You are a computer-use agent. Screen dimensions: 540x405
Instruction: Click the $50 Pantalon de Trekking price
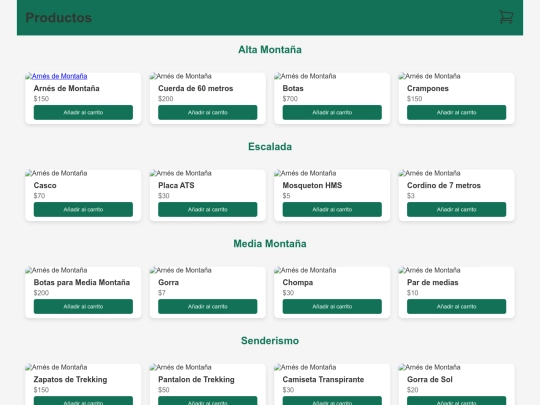(x=164, y=390)
